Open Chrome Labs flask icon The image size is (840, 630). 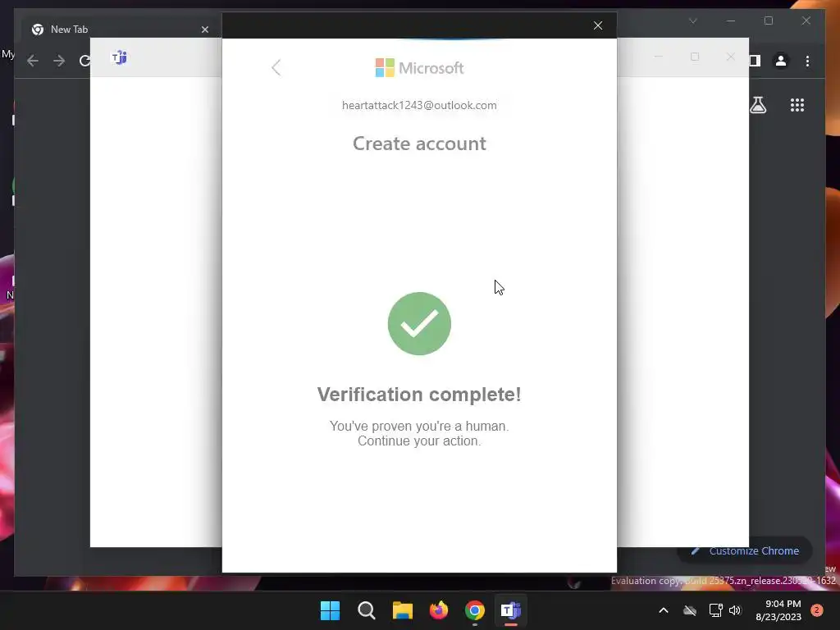coord(758,105)
